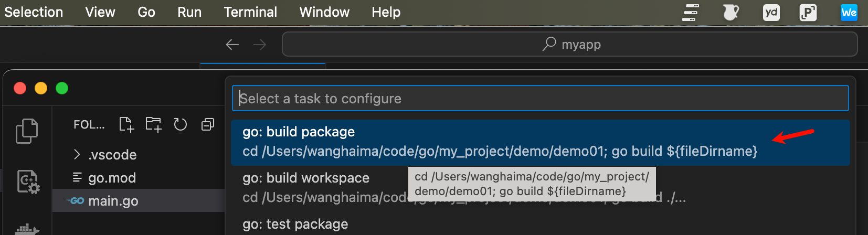The width and height of the screenshot is (868, 235).
Task: Click the forward navigation arrow
Action: (260, 45)
